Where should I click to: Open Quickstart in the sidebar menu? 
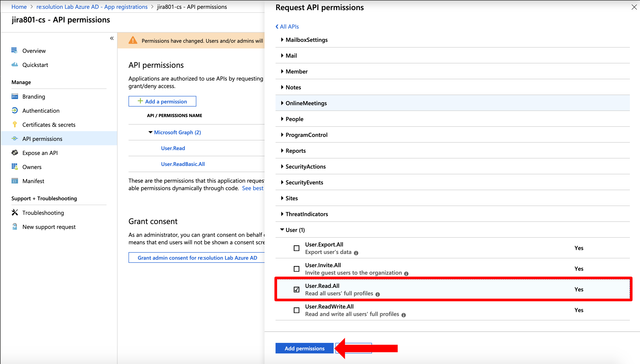click(x=35, y=65)
